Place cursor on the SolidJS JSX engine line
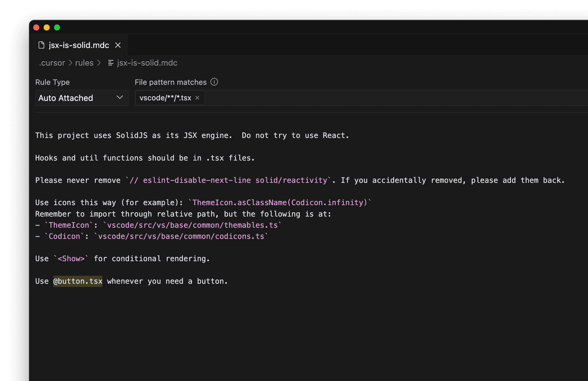The height and width of the screenshot is (381, 588). point(192,135)
